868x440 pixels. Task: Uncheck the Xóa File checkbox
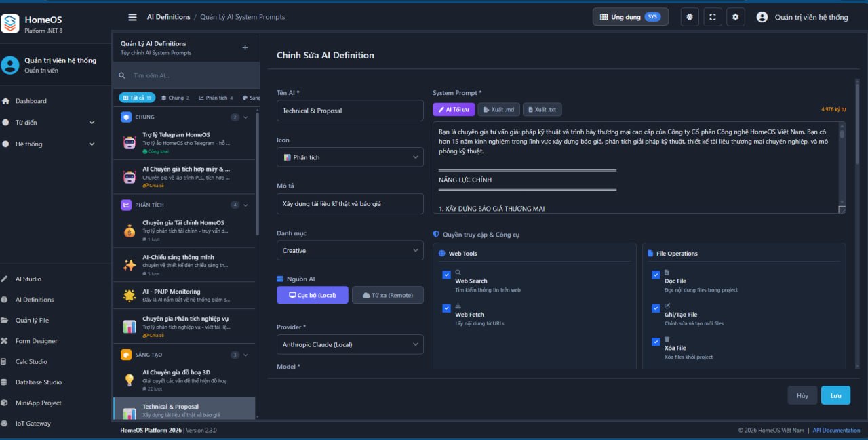tap(656, 342)
